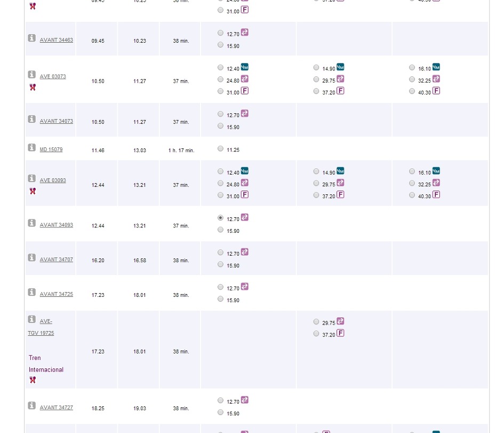This screenshot has width=504, height=433.
Task: Pick 29.75 fare for AVE-TGV 19725
Action: 316,322
